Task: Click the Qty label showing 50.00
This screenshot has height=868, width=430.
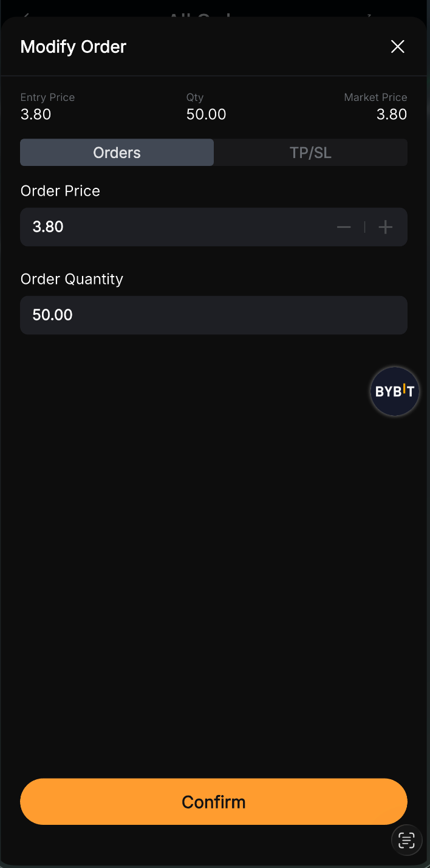Action: (x=206, y=114)
